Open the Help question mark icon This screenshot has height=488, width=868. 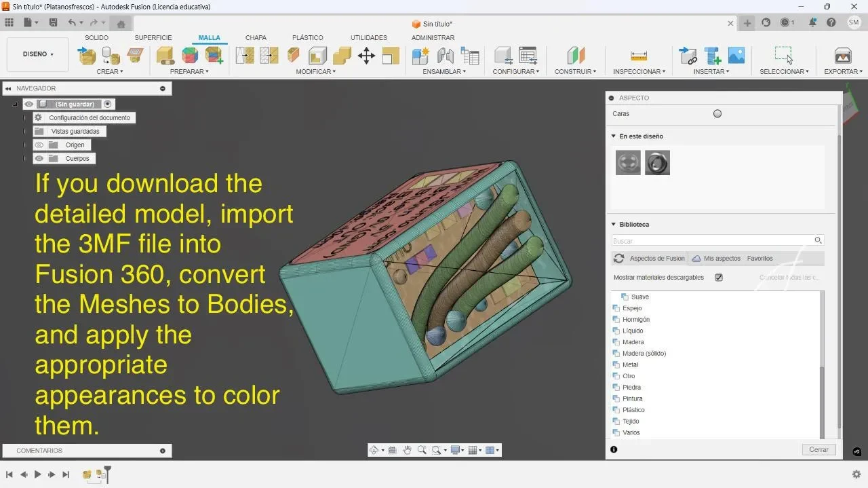[831, 22]
